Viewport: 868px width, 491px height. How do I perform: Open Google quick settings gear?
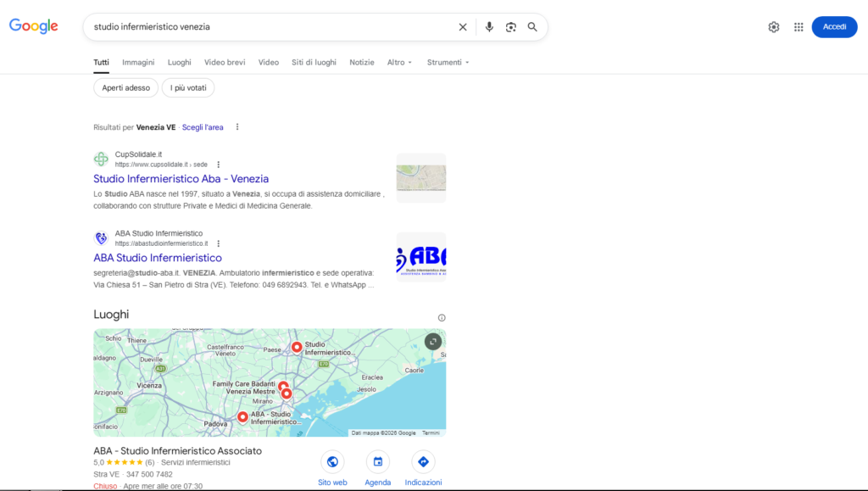(773, 26)
